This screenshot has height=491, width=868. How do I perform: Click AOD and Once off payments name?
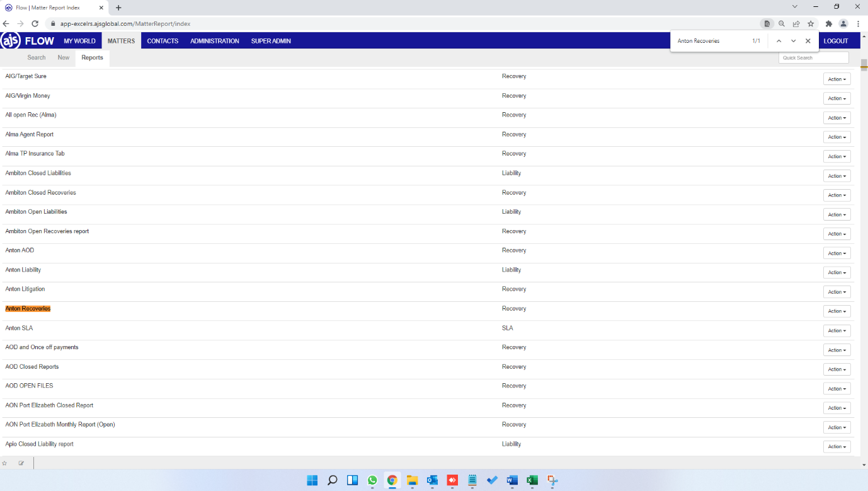coord(42,347)
